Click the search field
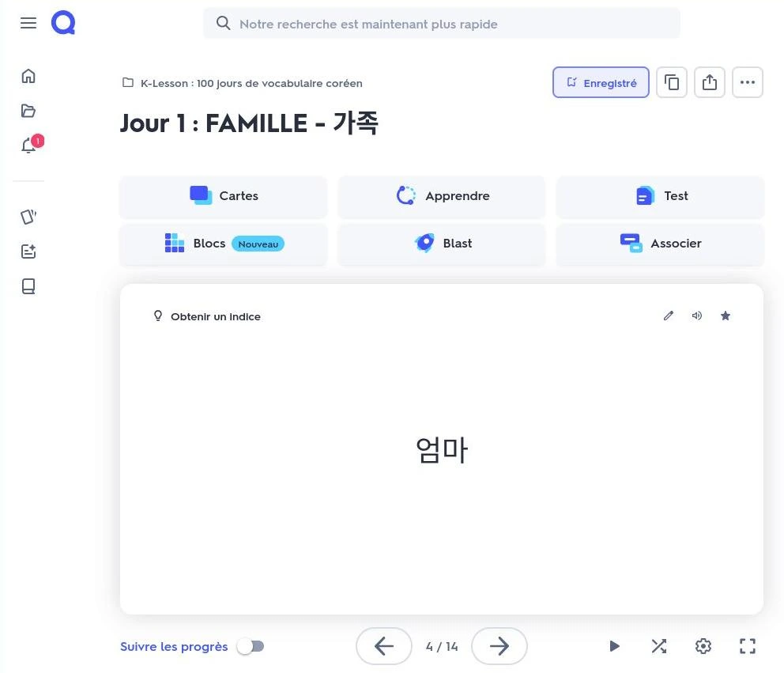Screen dimensions: 784x673 (x=442, y=24)
